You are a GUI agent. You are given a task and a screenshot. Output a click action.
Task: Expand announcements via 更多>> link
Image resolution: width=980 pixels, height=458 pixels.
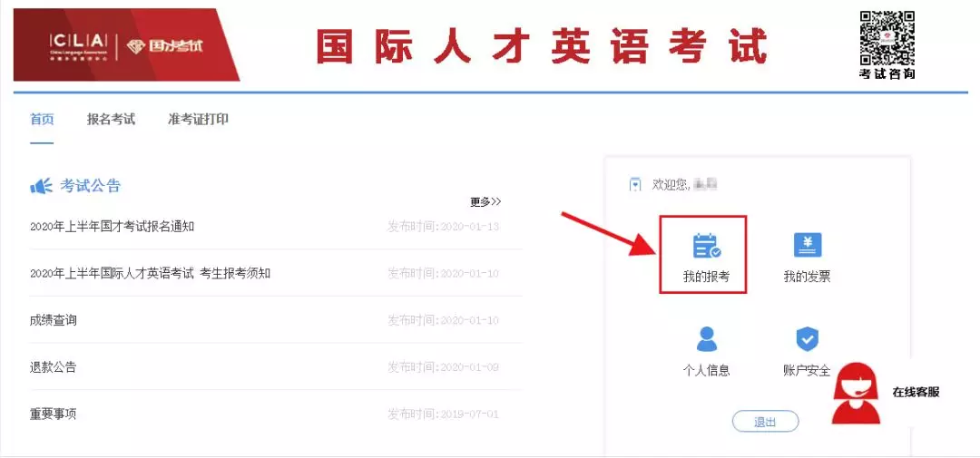pyautogui.click(x=485, y=201)
